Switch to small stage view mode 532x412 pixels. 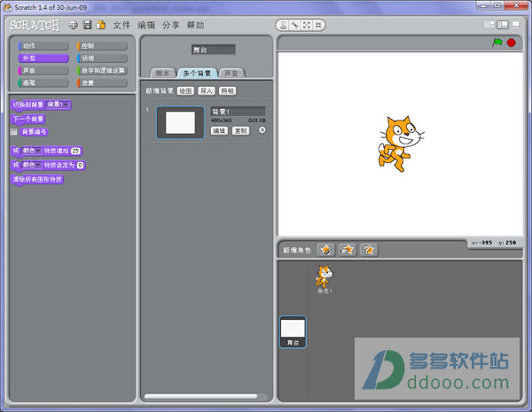point(489,25)
